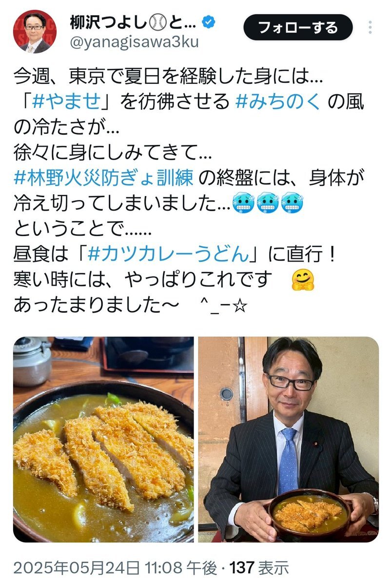Click the blue verified badge icon
The width and height of the screenshot is (392, 585).
[x=209, y=23]
